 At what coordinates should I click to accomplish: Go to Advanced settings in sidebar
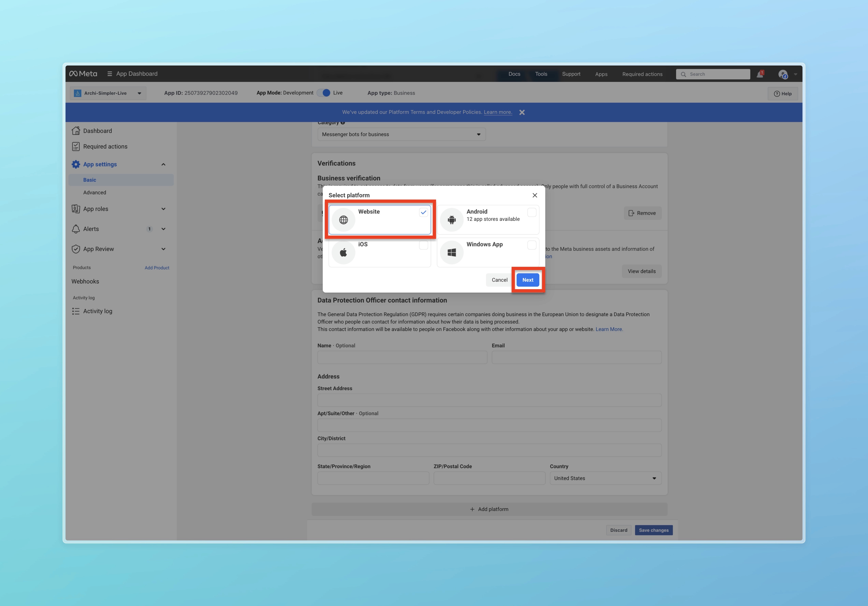pyautogui.click(x=95, y=193)
